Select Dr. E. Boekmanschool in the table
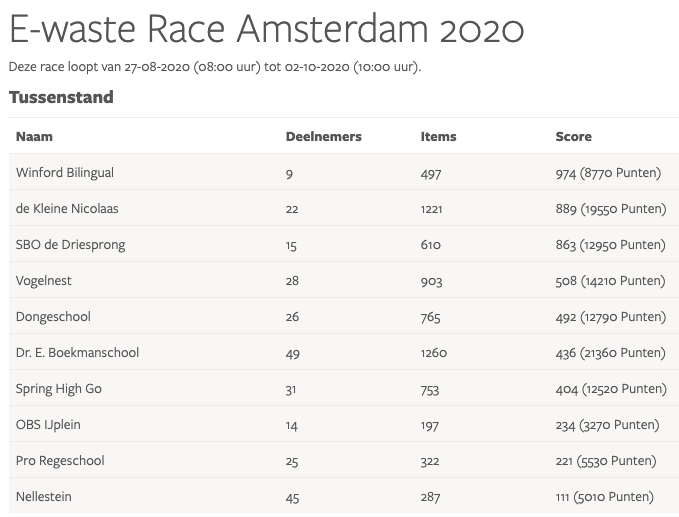The image size is (679, 517). click(77, 353)
